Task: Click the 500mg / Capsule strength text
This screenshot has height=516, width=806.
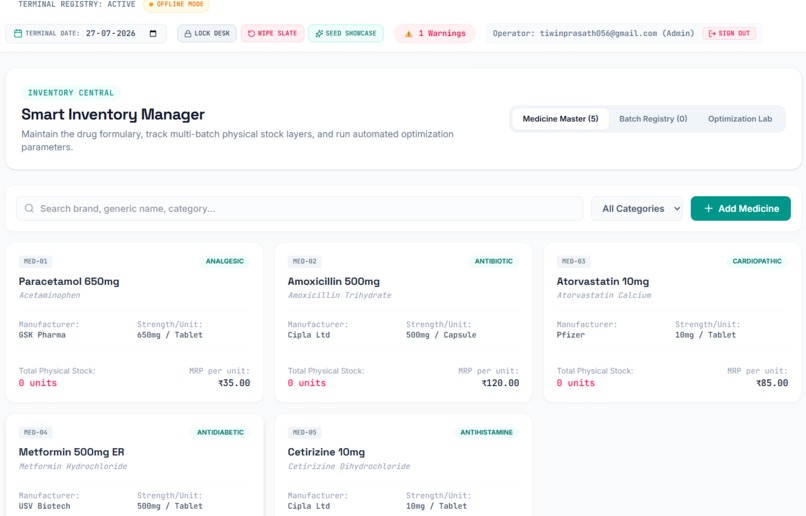Action: tap(441, 335)
